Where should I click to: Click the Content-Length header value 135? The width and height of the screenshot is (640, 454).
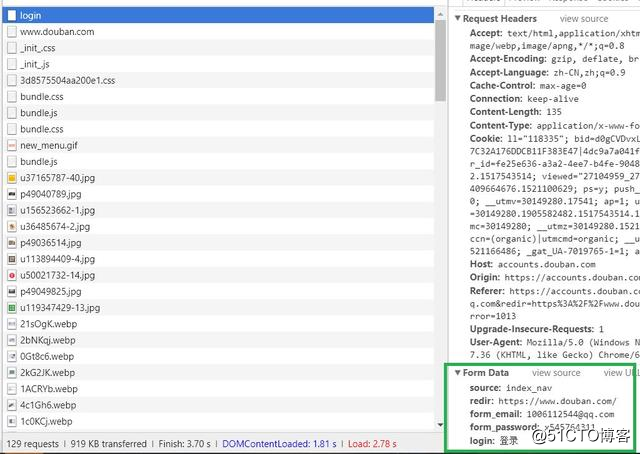tap(554, 112)
